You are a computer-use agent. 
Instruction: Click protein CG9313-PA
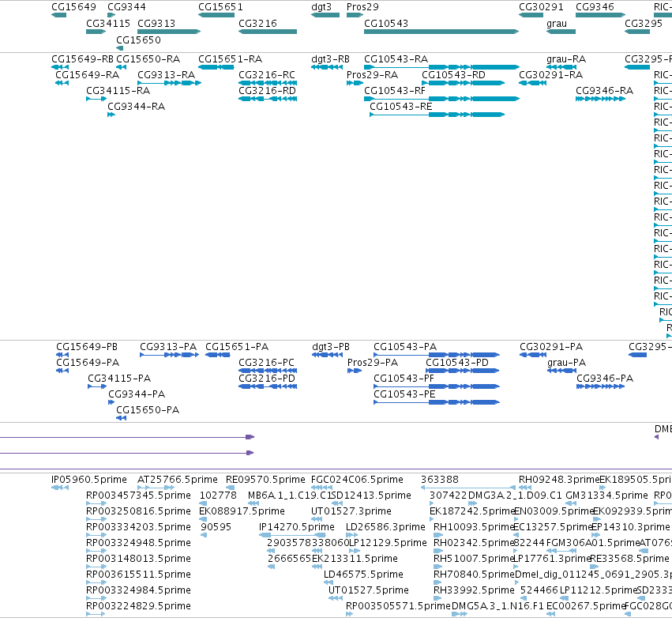tap(170, 355)
